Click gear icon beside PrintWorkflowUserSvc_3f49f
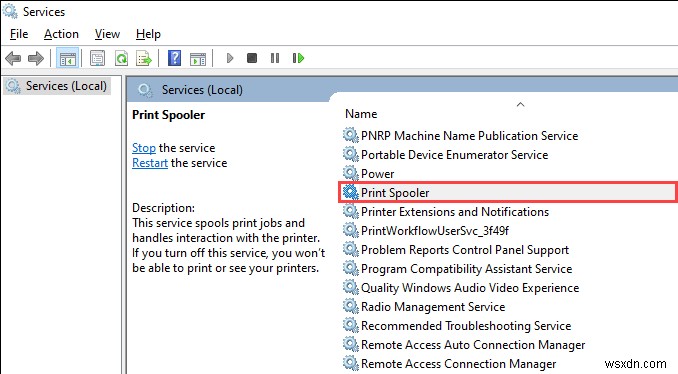 tap(351, 230)
